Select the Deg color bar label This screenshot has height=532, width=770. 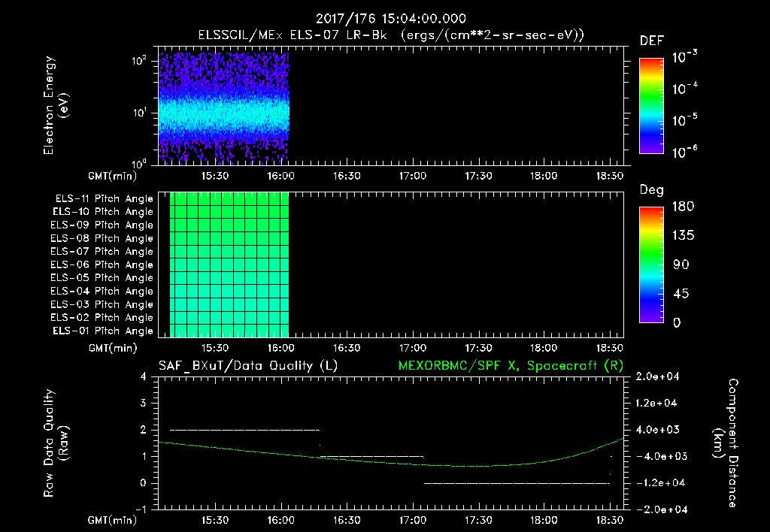pos(652,190)
